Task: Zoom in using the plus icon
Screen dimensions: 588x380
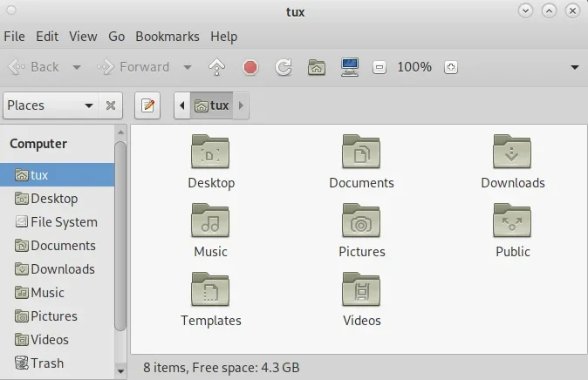Action: tap(450, 67)
